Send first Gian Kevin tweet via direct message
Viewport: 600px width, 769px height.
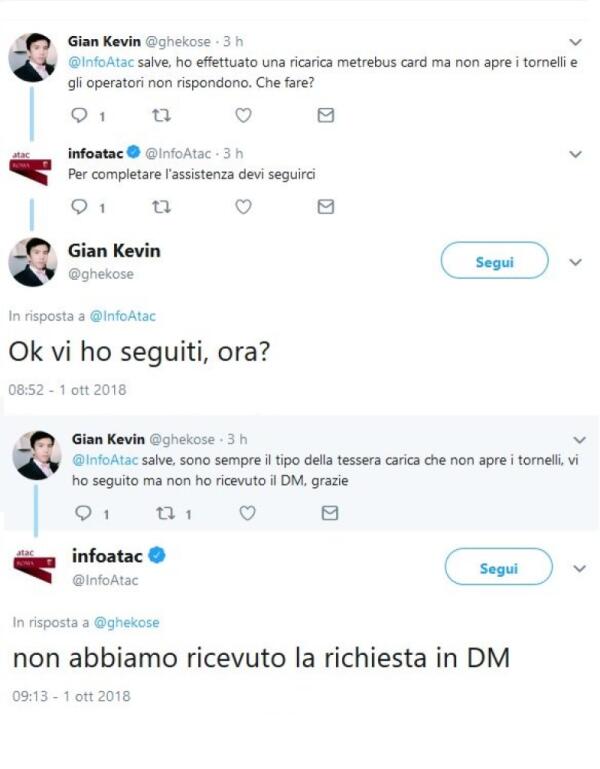(325, 116)
